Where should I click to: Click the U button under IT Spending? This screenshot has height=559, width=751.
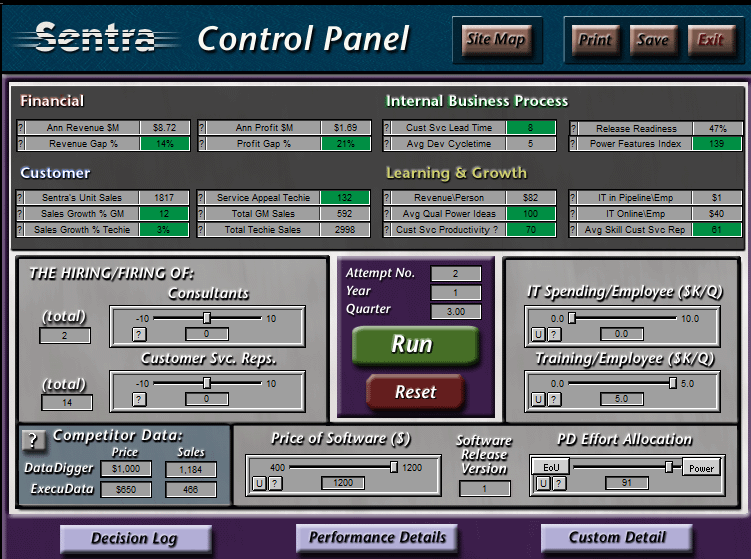(x=538, y=334)
